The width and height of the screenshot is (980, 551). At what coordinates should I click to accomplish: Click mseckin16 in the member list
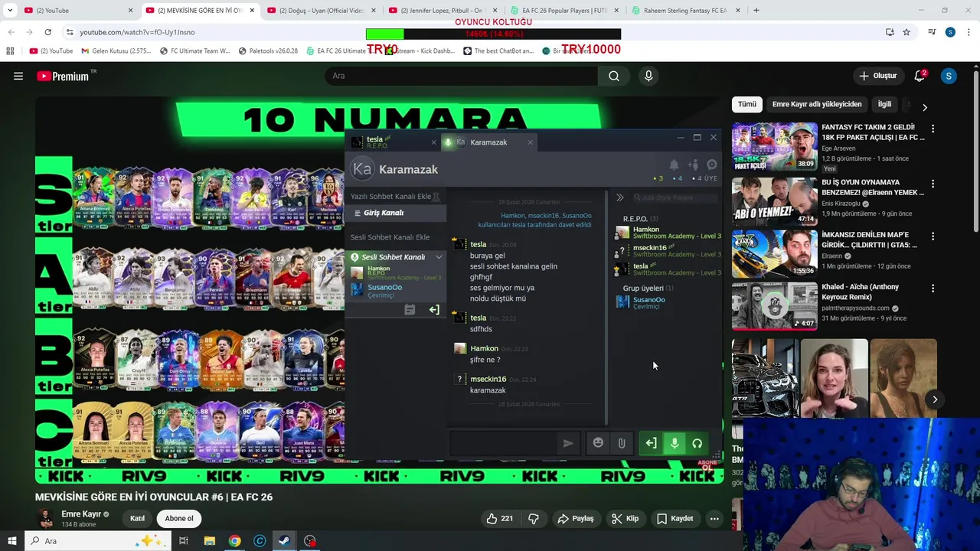coord(668,250)
